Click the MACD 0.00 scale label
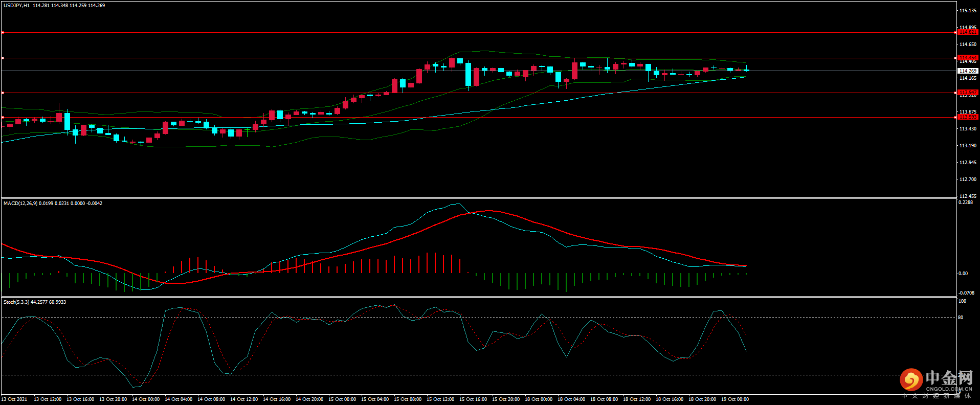980x405 pixels. (963, 274)
